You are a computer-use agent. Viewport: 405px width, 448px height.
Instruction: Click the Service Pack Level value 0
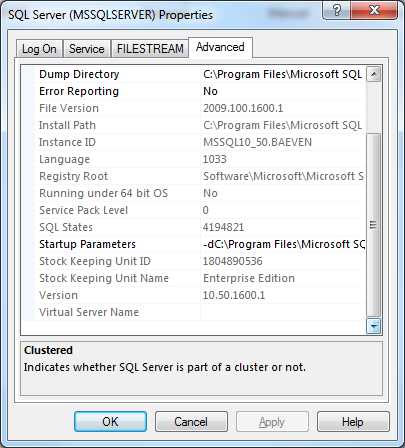pyautogui.click(x=282, y=210)
